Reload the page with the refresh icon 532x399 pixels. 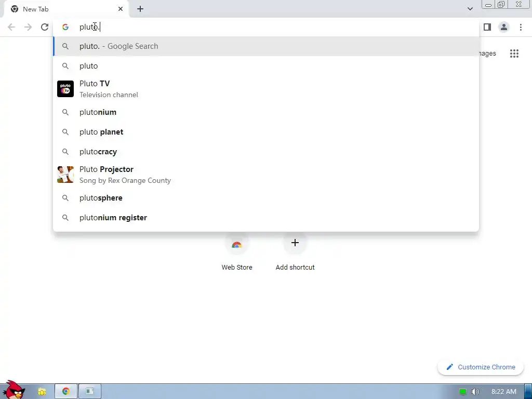pos(45,27)
